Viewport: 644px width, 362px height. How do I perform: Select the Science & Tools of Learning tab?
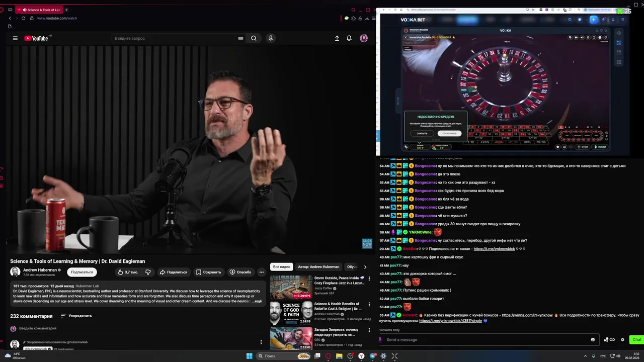click(39, 10)
